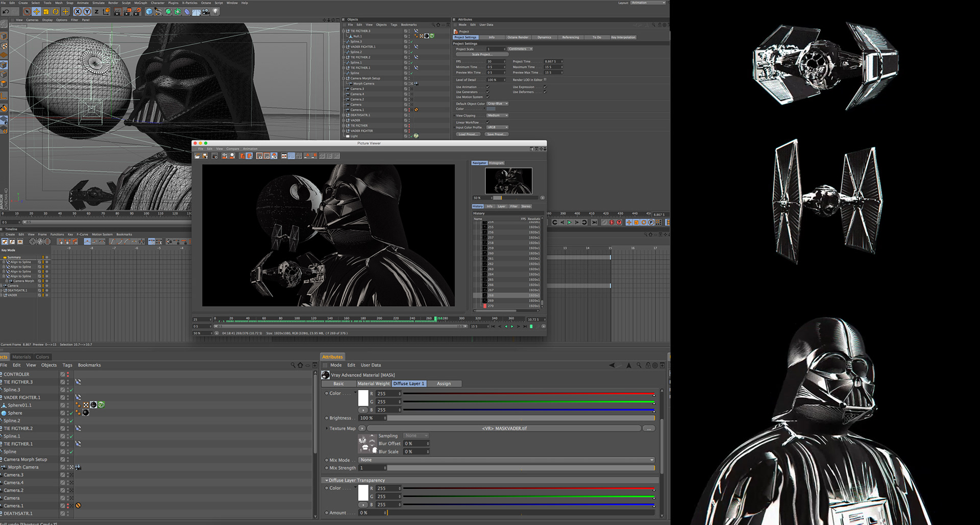The image size is (980, 525).
Task: Click the Undo arrow icon
Action: tap(6, 11)
